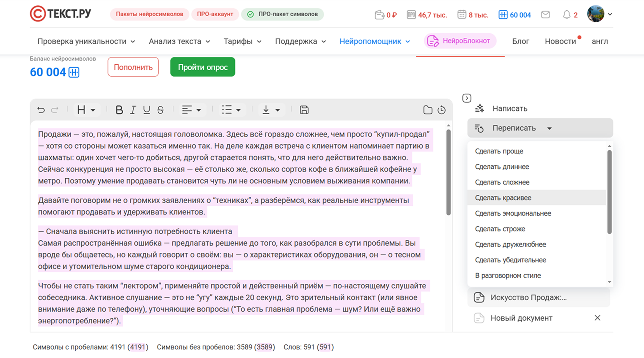Click the undo arrow in editor toolbar
The height and width of the screenshot is (358, 644).
coord(41,110)
